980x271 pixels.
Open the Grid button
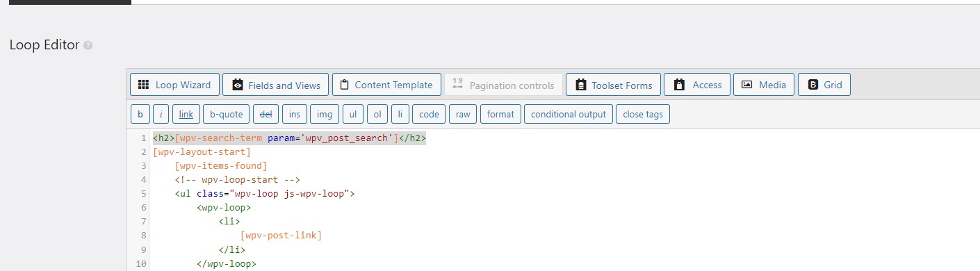[x=824, y=85]
